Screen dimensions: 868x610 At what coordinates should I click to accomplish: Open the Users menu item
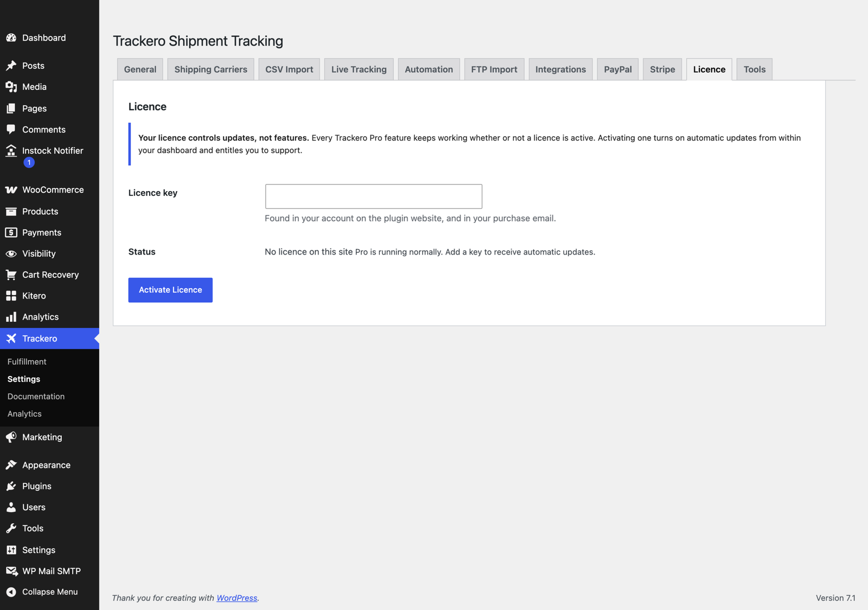pyautogui.click(x=49, y=507)
